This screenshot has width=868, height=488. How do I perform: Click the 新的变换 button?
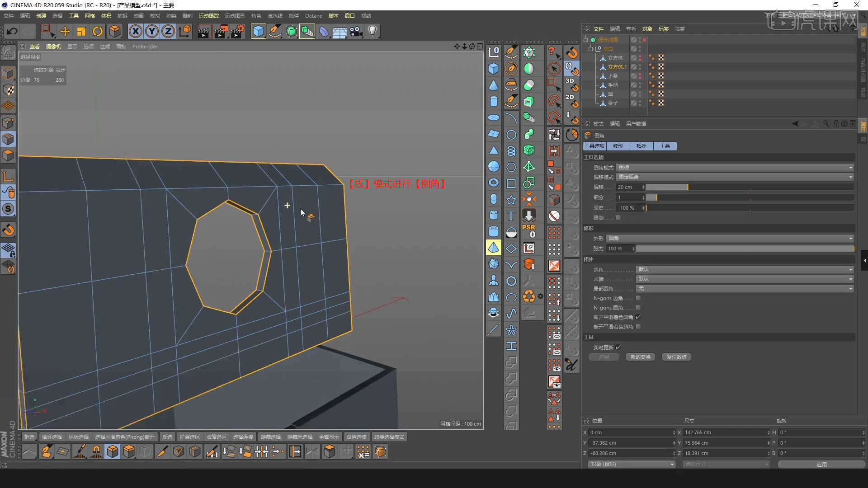pos(640,357)
